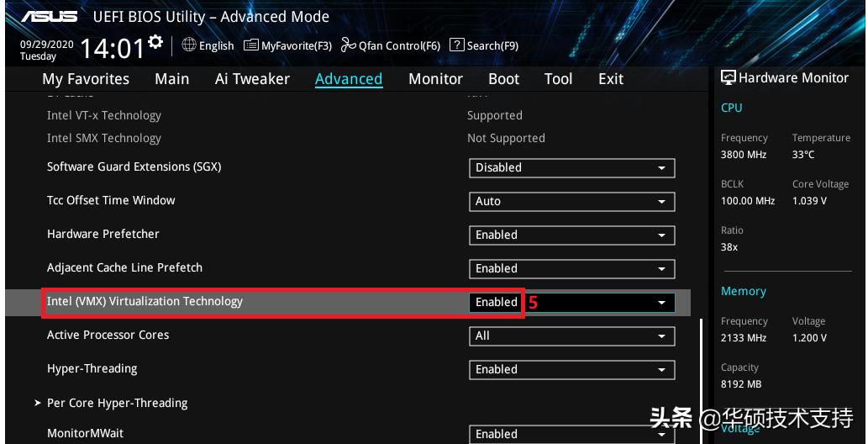
Task: Switch to Ai Tweaker tab
Action: [252, 79]
